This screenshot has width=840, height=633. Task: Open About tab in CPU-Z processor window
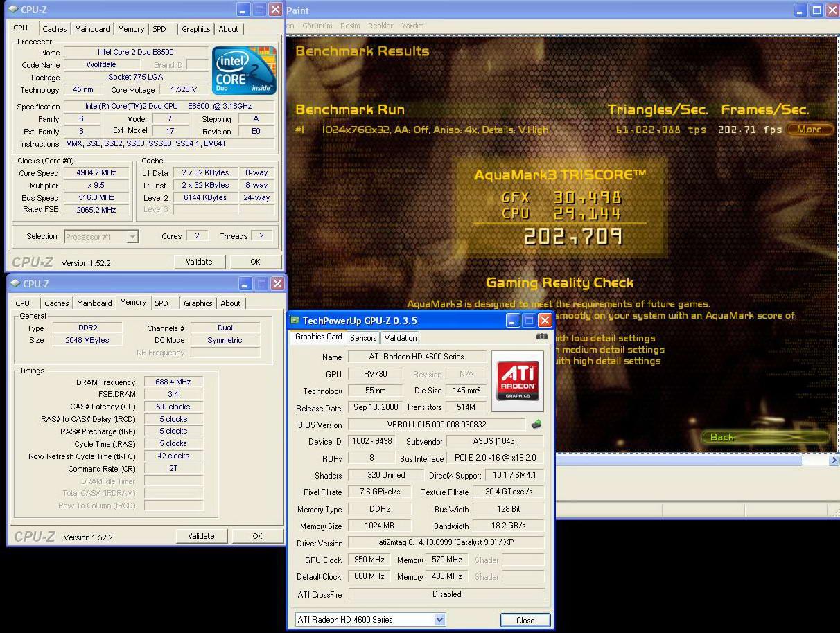pos(229,29)
